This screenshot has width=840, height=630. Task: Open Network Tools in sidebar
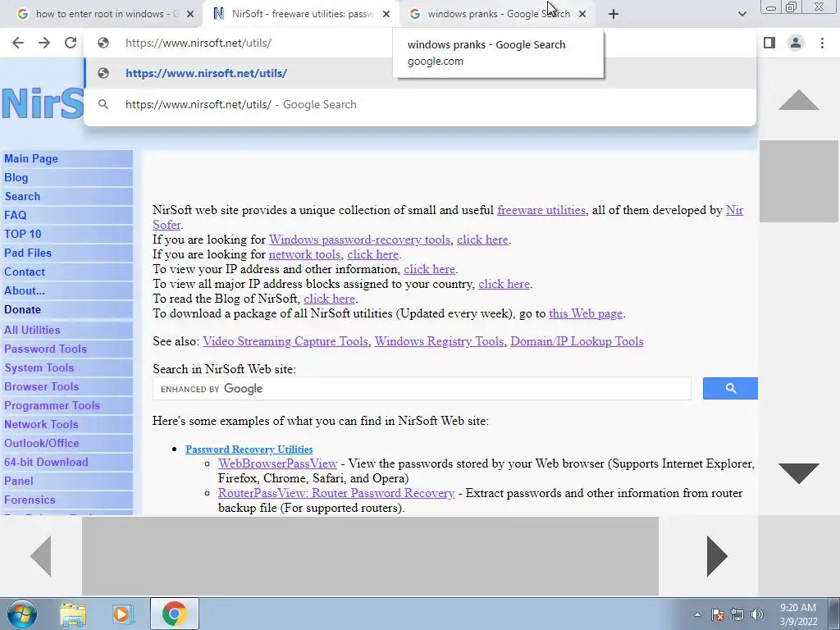click(41, 424)
